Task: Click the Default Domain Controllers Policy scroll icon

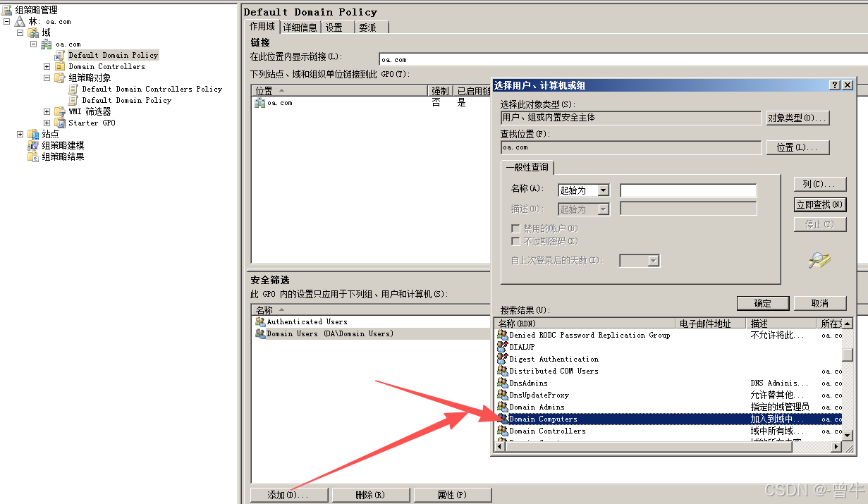Action: click(x=74, y=89)
